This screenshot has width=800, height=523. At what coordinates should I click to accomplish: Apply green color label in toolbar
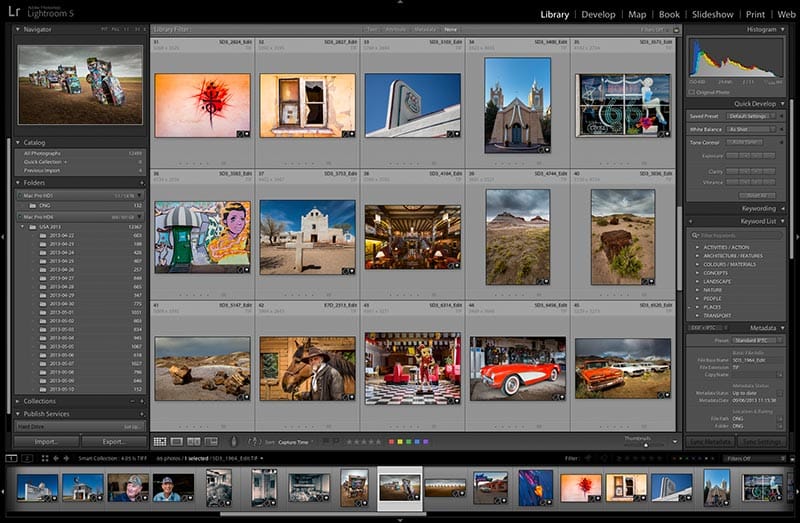[x=409, y=442]
